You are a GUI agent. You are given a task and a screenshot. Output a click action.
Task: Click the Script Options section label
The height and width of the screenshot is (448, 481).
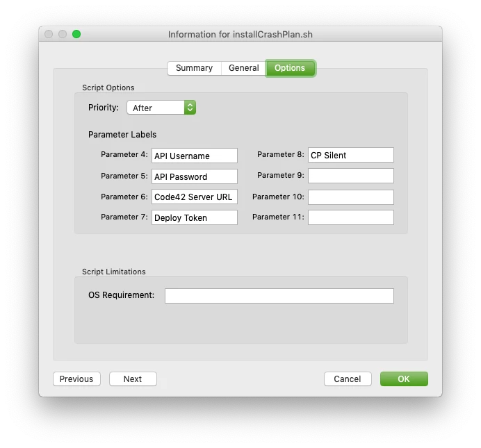pyautogui.click(x=108, y=88)
